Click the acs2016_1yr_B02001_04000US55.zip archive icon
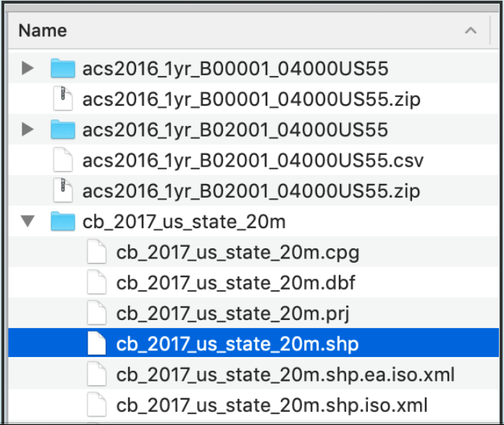504x425 pixels. pyautogui.click(x=64, y=192)
